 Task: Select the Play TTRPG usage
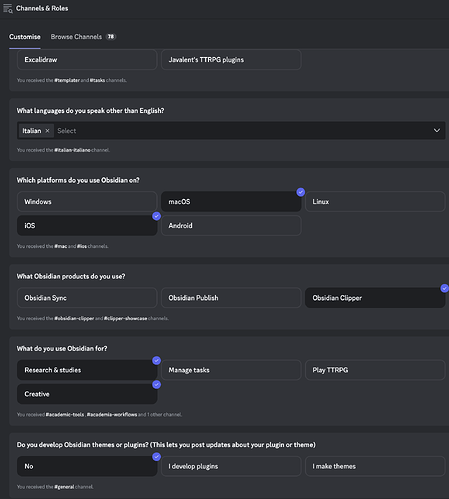tap(375, 370)
